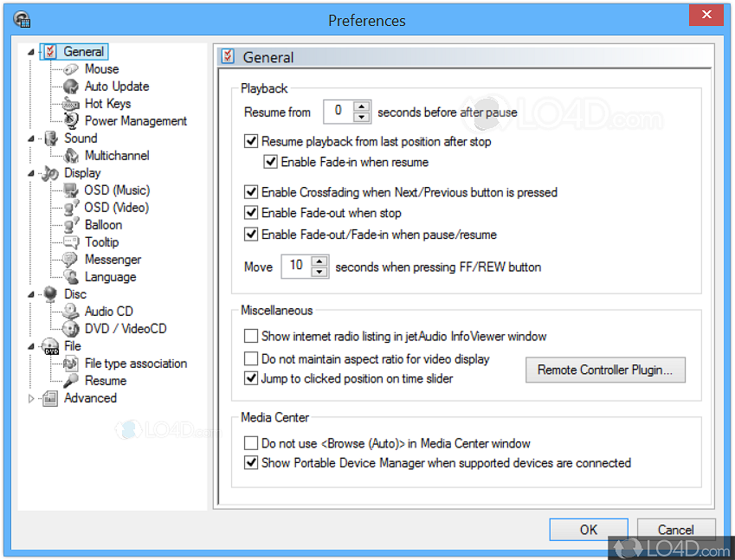Click the Audio CD disc icon

71,312
